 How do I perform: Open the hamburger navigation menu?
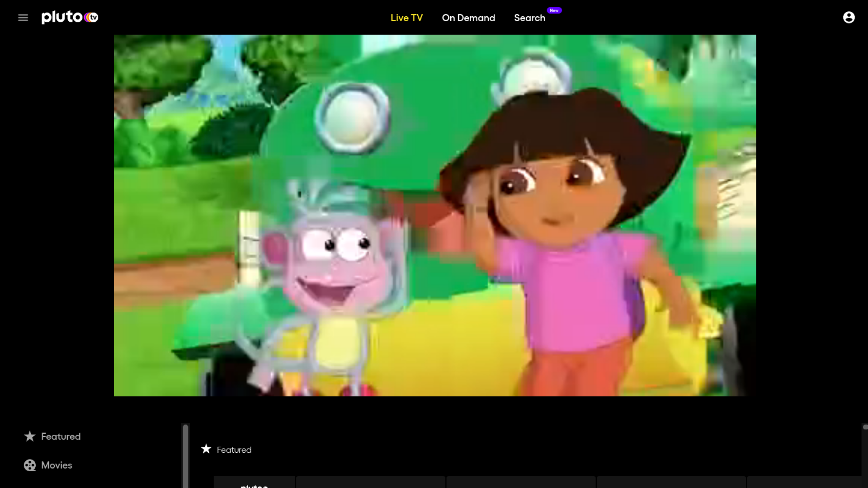coord(23,18)
